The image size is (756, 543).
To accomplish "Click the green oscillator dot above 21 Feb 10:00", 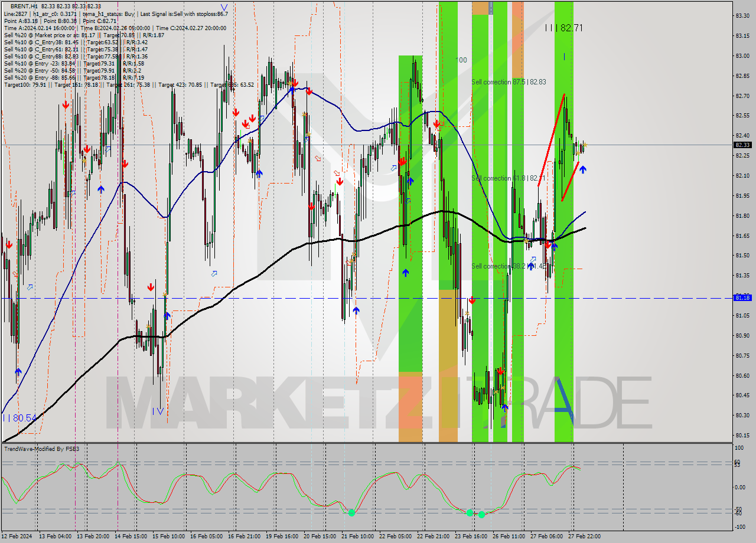I will pyautogui.click(x=351, y=512).
